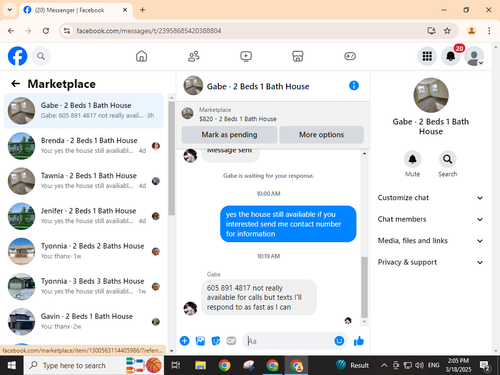The width and height of the screenshot is (500, 375).
Task: Open Task View on the taskbar
Action: coord(176,366)
